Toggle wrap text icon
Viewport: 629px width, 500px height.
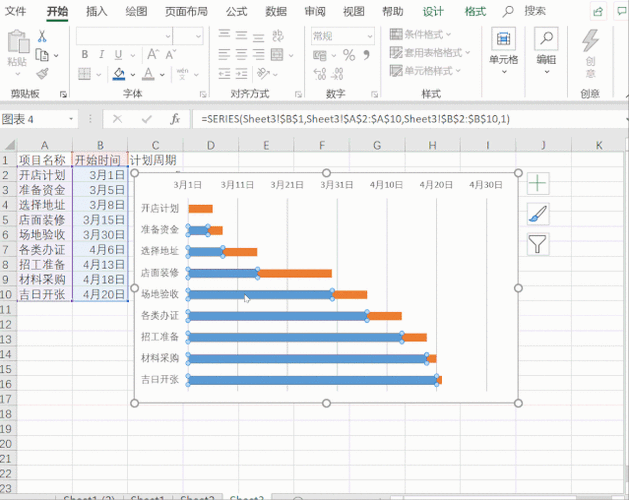coord(278,35)
